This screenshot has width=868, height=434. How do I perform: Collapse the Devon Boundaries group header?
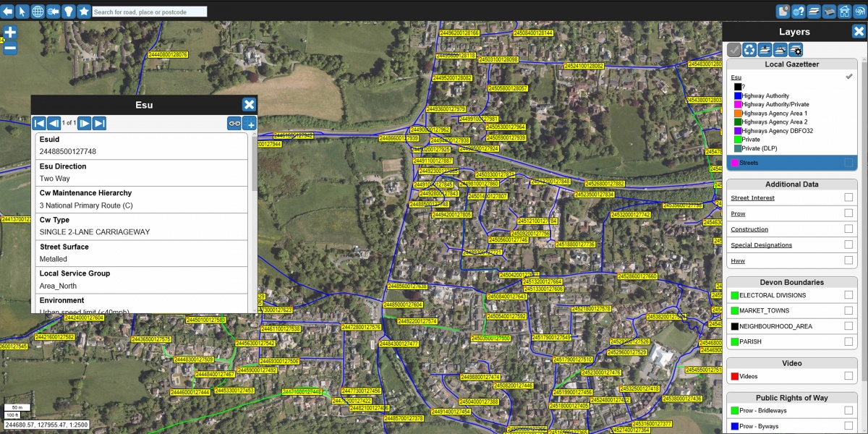click(791, 282)
